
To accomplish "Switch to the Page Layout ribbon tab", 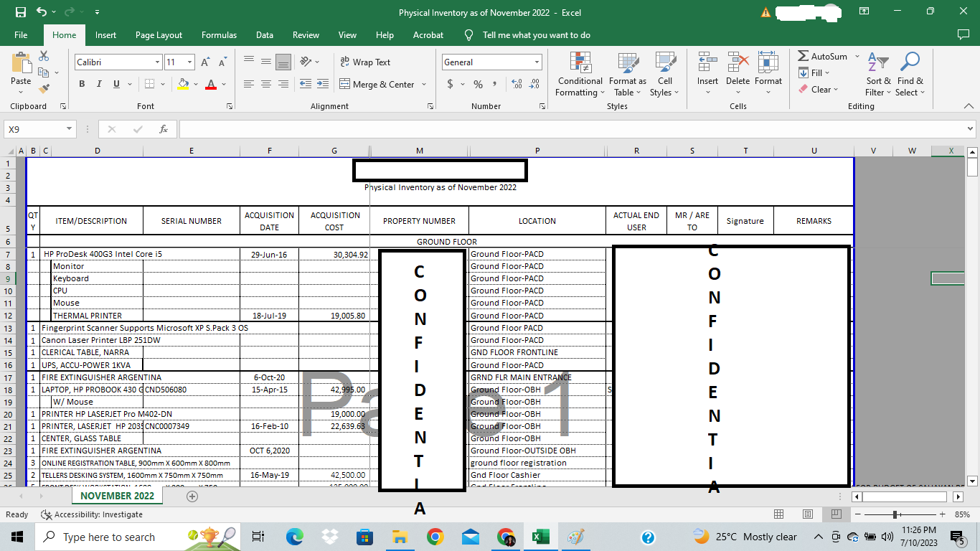I will tap(159, 34).
